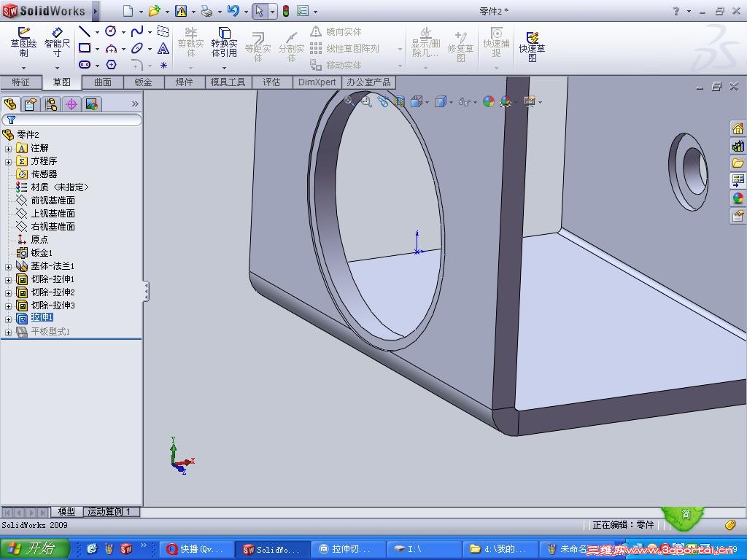
Task: Switch to the 特征 (Features) ribbon tab
Action: click(x=20, y=82)
